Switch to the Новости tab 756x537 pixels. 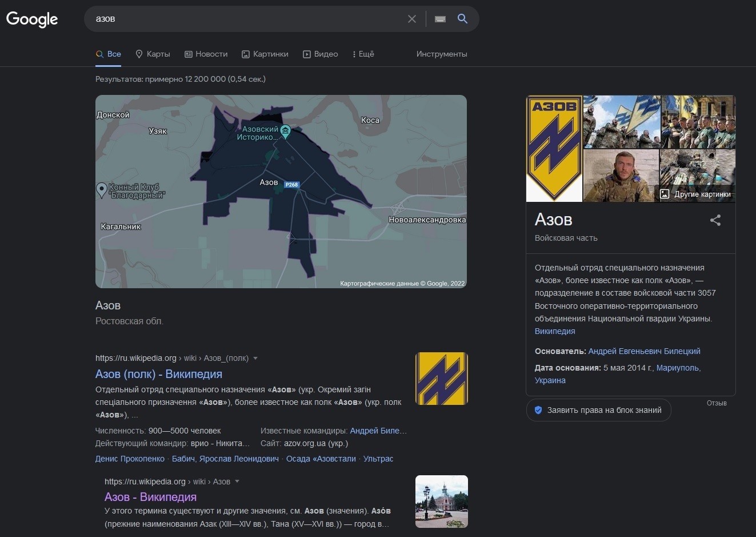(206, 54)
